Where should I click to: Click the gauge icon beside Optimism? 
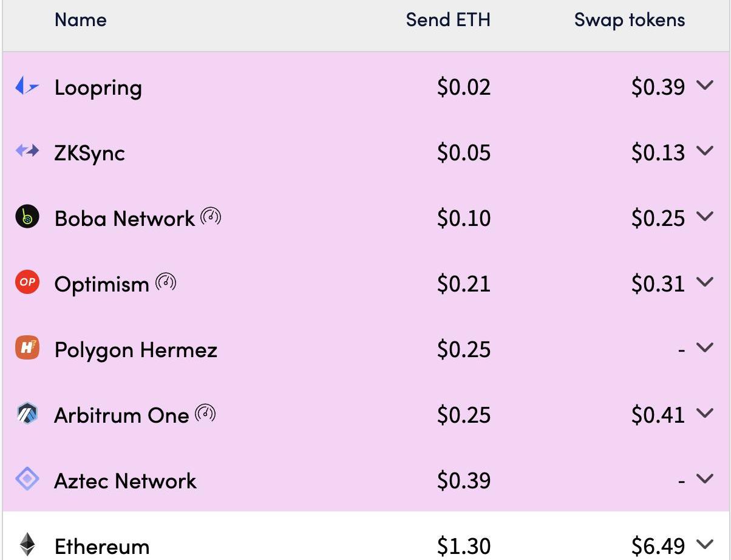point(166,282)
